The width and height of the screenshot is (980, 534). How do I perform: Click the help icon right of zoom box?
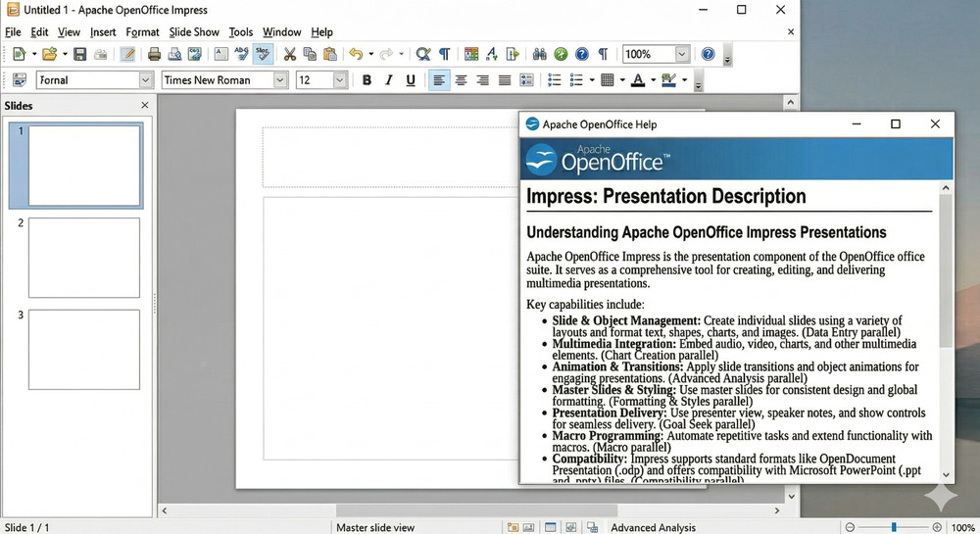(708, 54)
